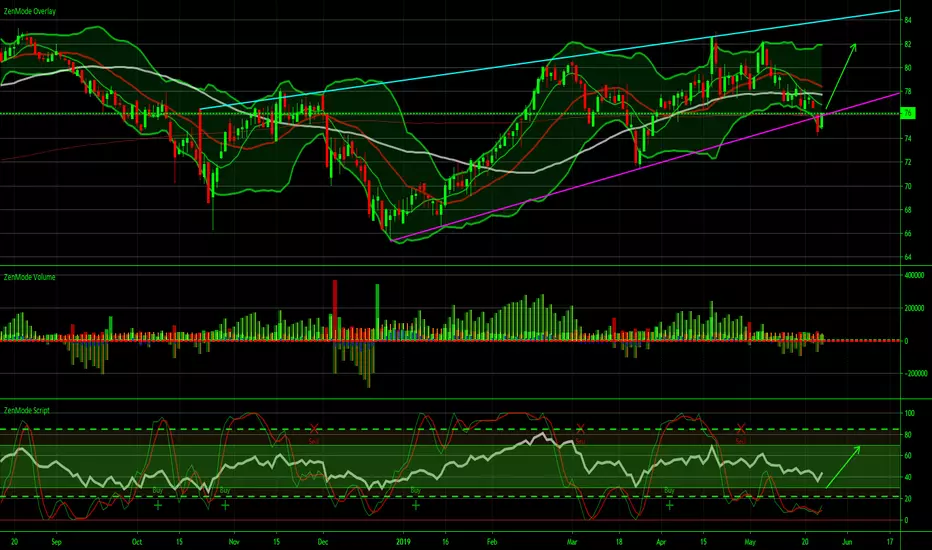The height and width of the screenshot is (550, 932).
Task: Click the Buy plus marker in January 2019
Action: (x=415, y=505)
